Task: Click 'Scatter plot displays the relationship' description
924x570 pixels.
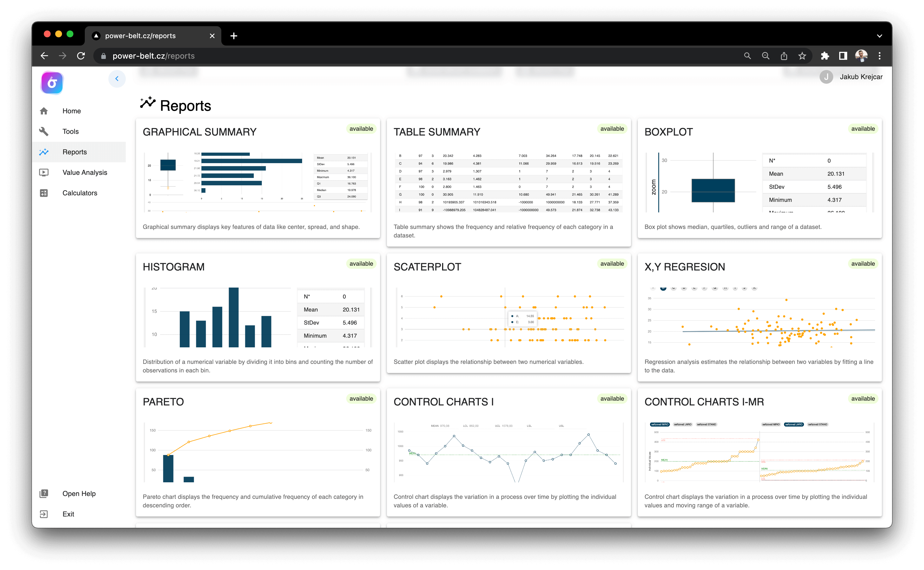Action: coord(488,362)
